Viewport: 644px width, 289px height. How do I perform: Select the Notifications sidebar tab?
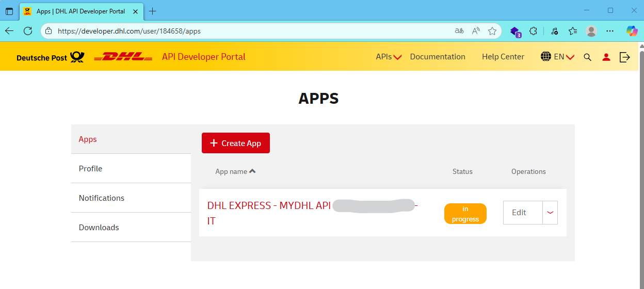tap(131, 198)
